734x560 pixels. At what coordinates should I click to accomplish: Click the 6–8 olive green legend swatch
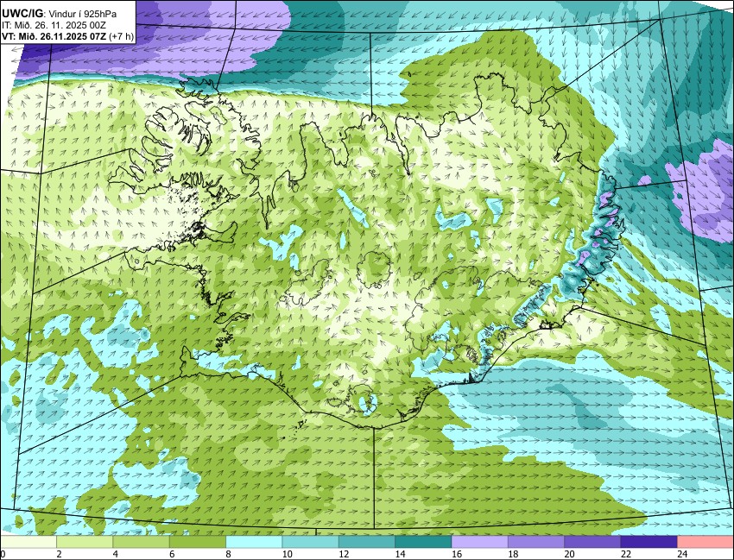(198, 542)
